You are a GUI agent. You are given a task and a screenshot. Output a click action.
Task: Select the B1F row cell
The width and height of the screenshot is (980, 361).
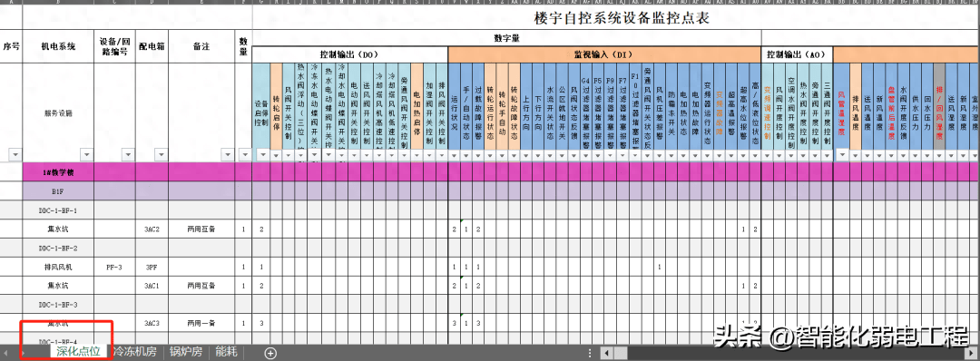pyautogui.click(x=58, y=191)
